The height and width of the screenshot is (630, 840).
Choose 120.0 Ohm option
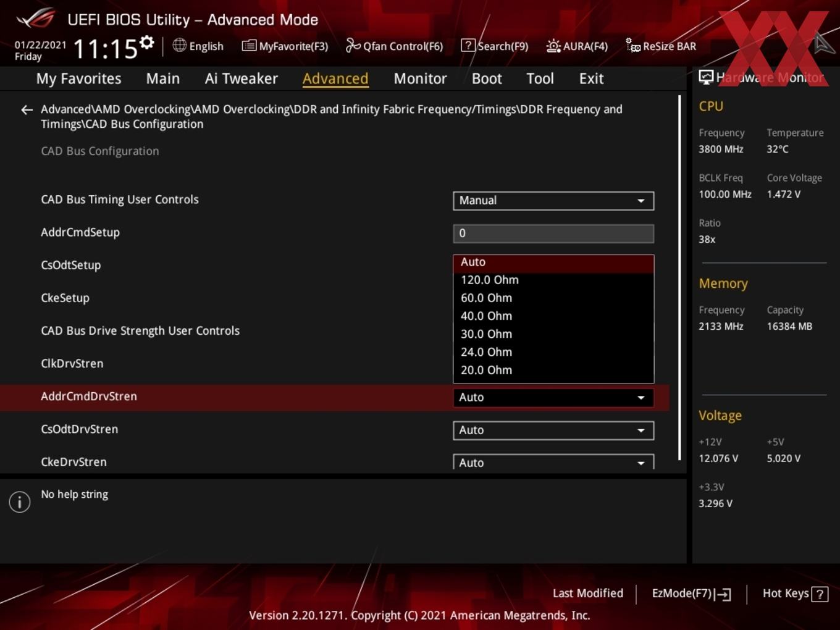553,280
